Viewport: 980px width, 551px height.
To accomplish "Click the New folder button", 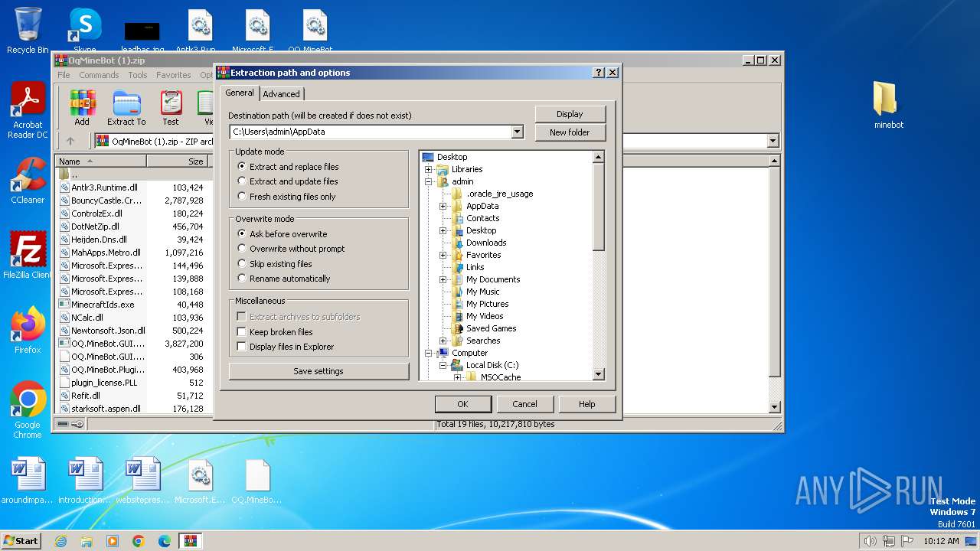I will (570, 132).
